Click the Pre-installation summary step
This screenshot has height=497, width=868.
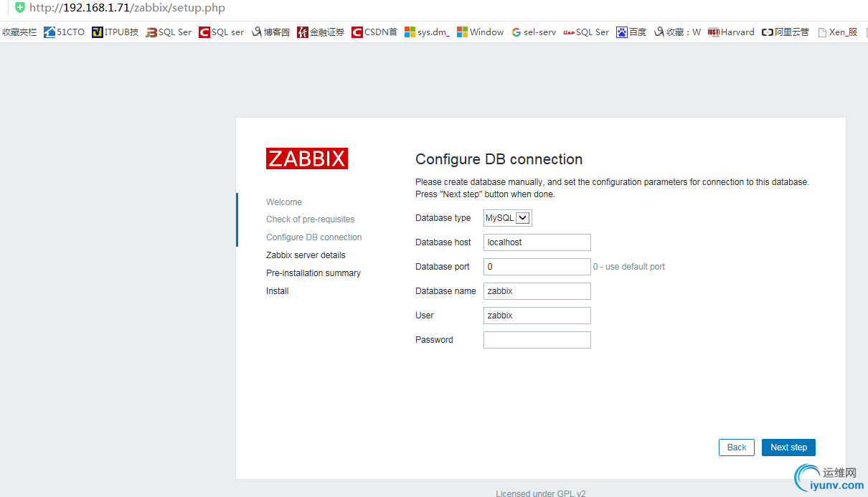[313, 273]
